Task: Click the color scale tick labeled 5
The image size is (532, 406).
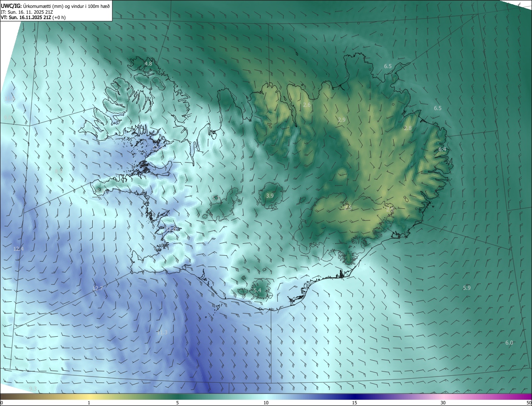Action: pos(177,403)
